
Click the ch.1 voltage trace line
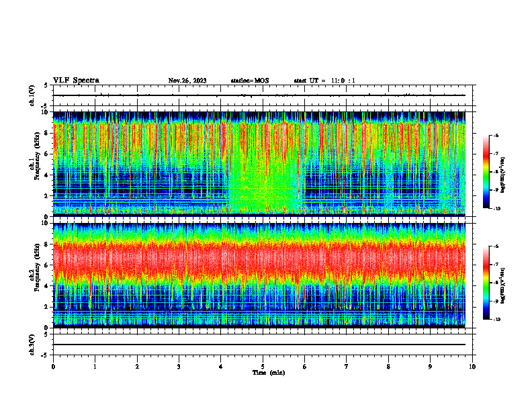[x=259, y=95]
